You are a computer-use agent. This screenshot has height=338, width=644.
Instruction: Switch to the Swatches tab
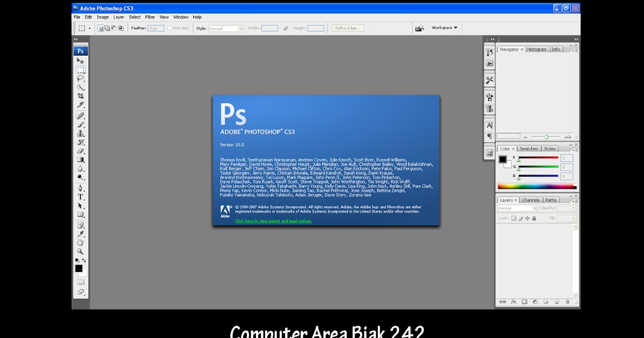click(529, 149)
